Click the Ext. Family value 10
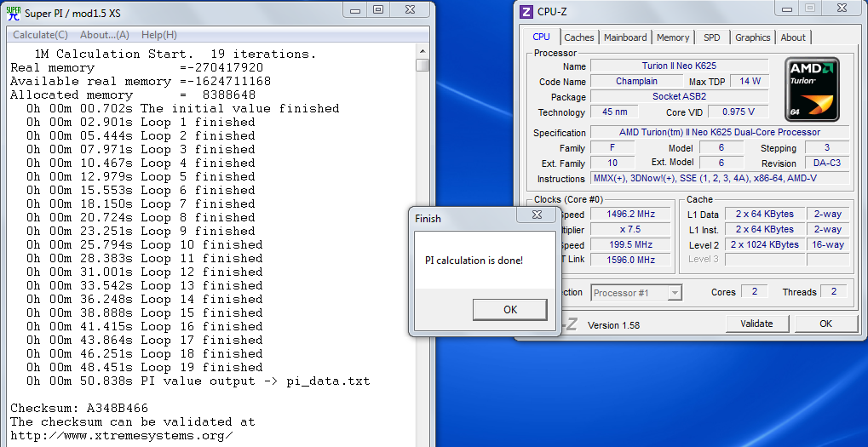This screenshot has height=447, width=868. [612, 163]
